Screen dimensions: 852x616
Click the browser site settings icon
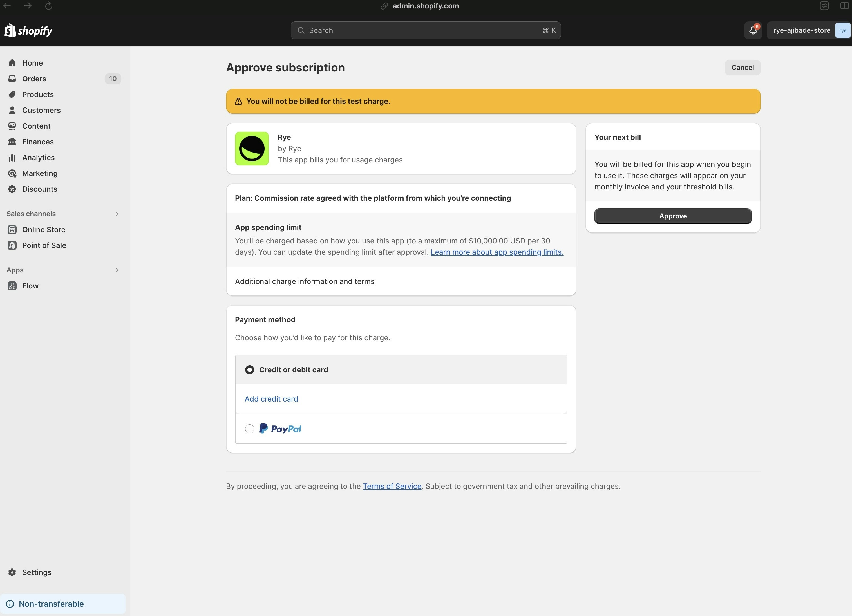(x=824, y=6)
